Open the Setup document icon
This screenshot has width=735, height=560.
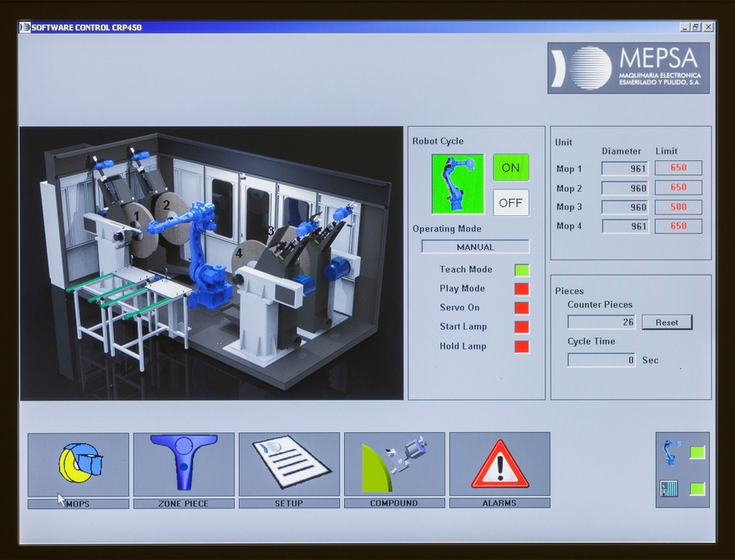click(x=289, y=464)
